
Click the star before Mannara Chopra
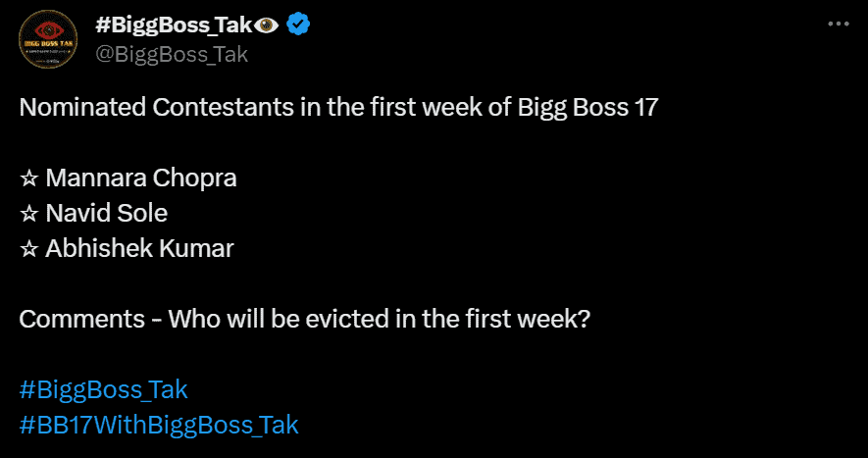29,179
